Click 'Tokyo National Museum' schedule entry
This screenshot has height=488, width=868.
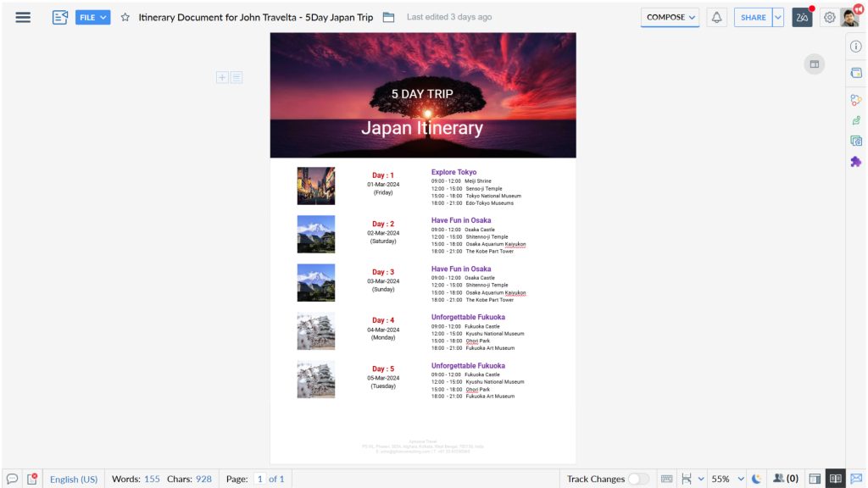click(x=493, y=196)
